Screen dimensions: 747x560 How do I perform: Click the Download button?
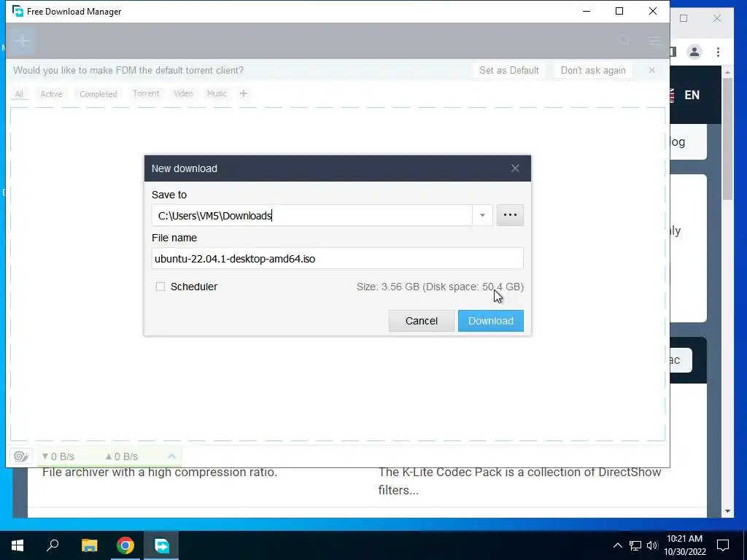tap(491, 321)
